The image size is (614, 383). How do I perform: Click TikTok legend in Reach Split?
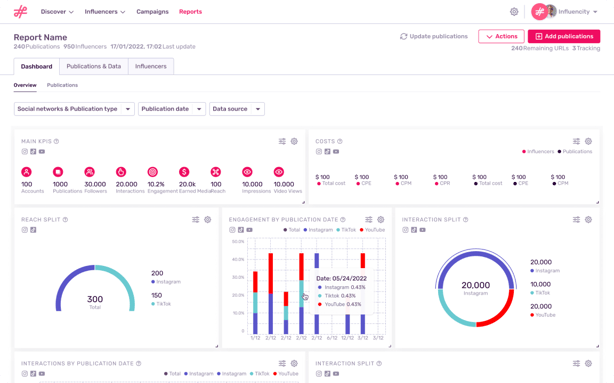(161, 304)
